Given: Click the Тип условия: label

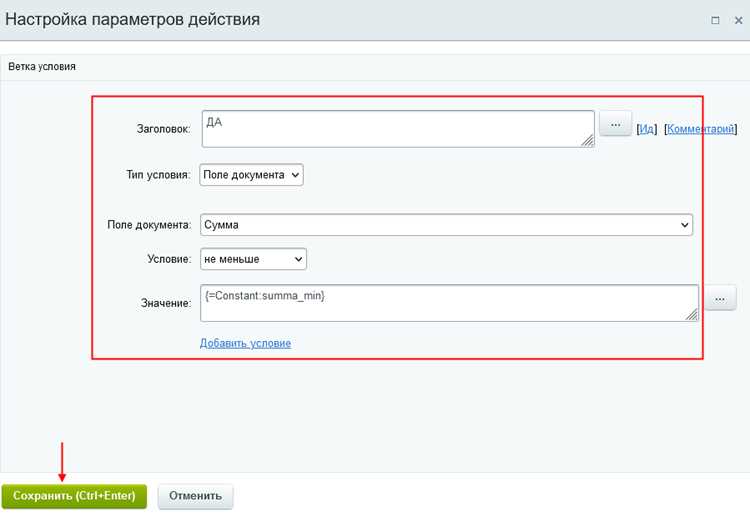Looking at the screenshot, I should pyautogui.click(x=158, y=175).
